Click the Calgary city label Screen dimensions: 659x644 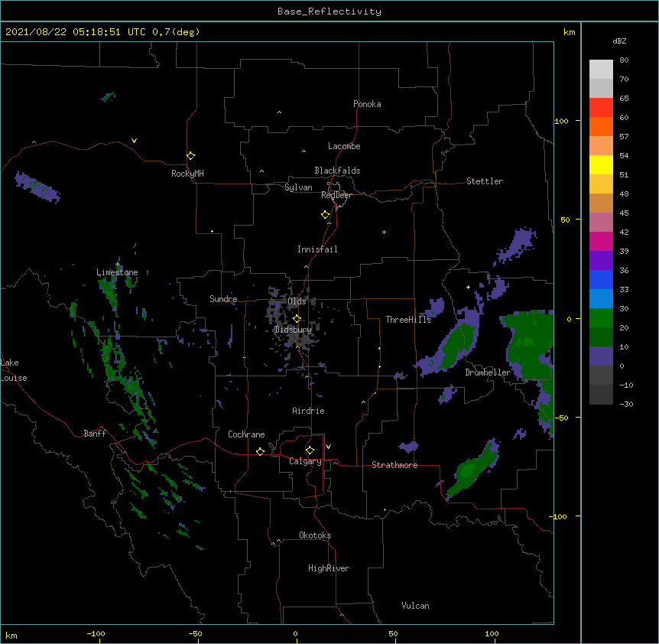(x=305, y=461)
